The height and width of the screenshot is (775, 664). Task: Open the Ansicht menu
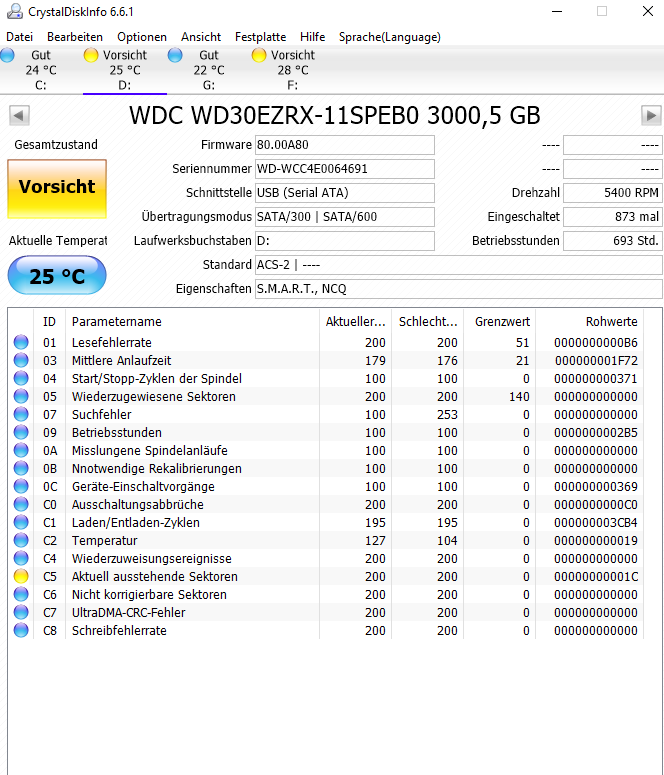201,37
